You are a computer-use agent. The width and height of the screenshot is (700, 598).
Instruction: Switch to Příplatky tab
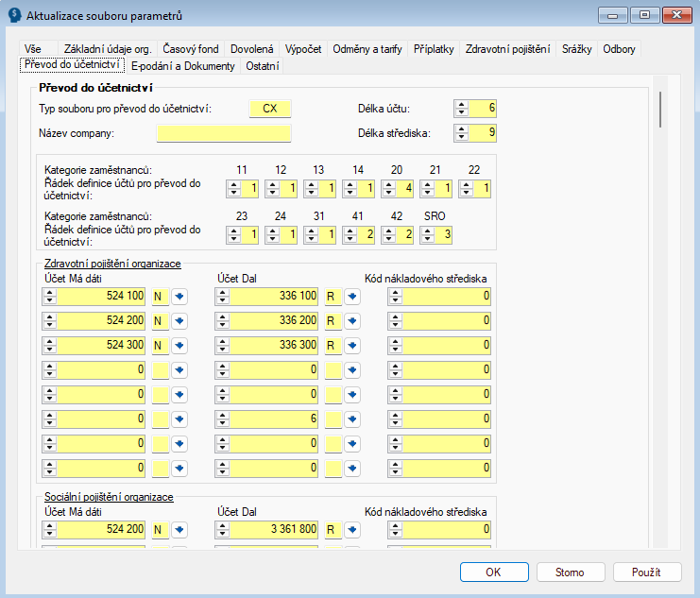(x=434, y=49)
